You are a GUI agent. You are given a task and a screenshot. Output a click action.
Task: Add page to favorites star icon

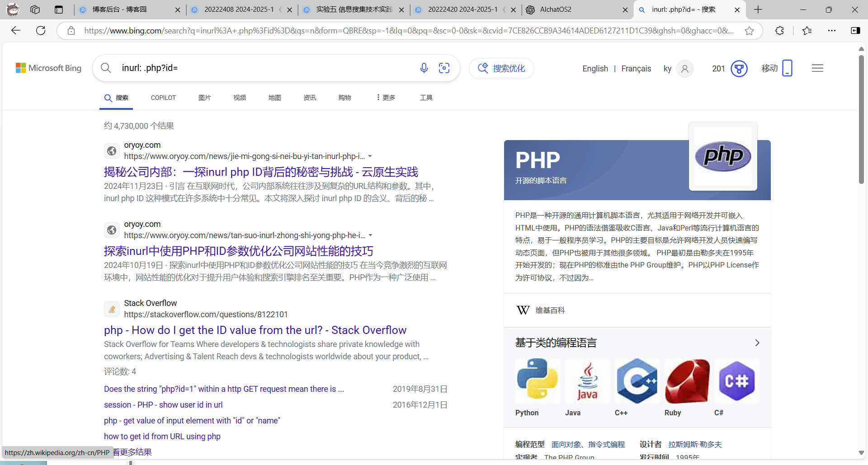[x=749, y=31]
